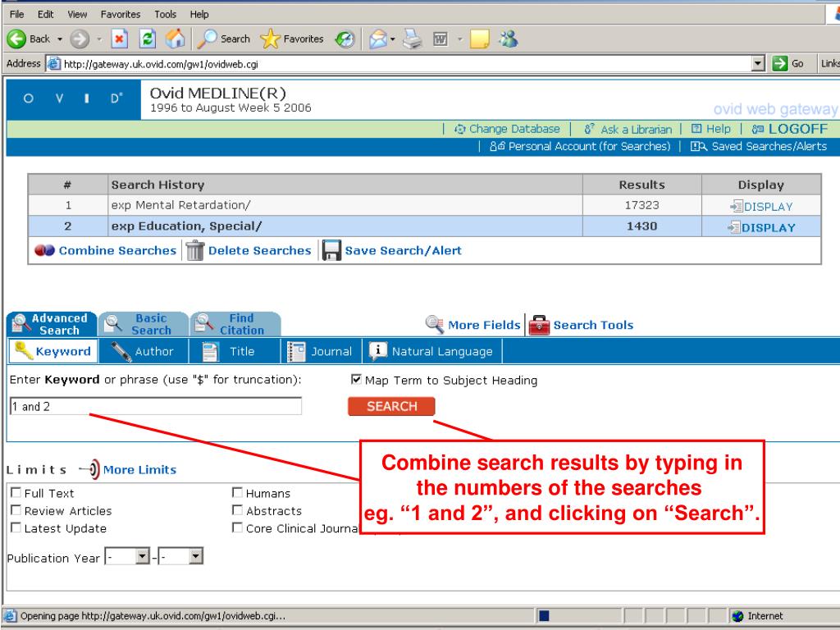Viewport: 840px width, 630px height.
Task: Click the browser Address URL field
Action: (407, 64)
